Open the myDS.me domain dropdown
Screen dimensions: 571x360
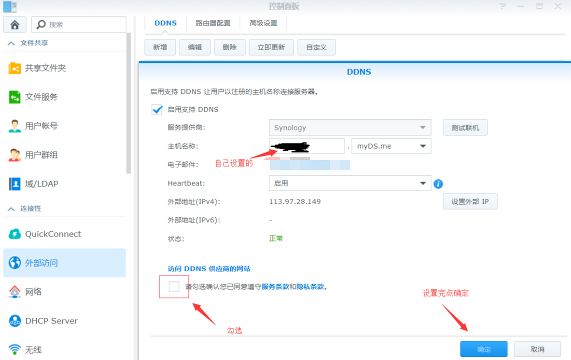tap(391, 146)
